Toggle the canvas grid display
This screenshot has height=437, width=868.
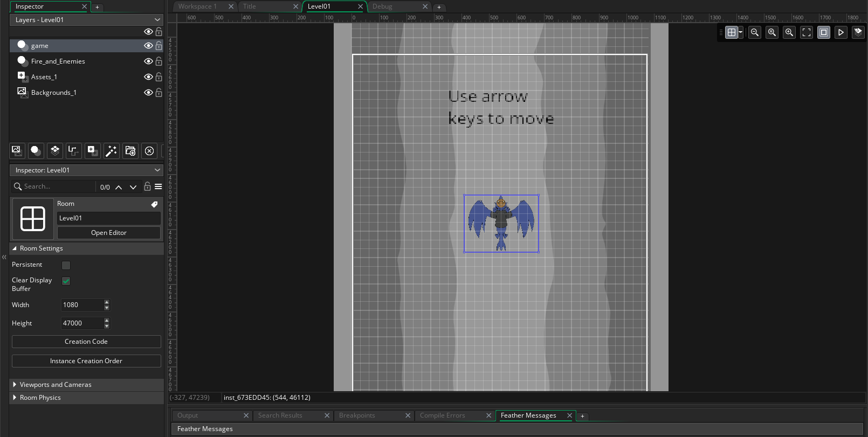point(731,32)
